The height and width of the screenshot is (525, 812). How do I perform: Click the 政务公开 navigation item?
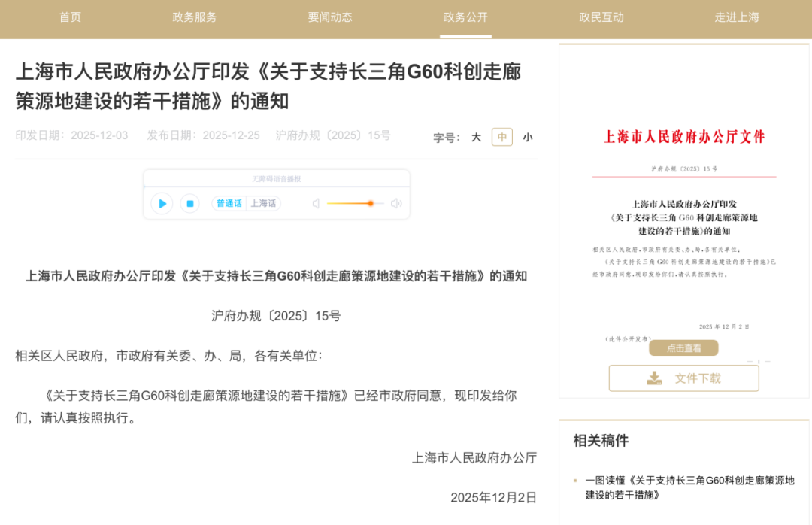tap(465, 17)
